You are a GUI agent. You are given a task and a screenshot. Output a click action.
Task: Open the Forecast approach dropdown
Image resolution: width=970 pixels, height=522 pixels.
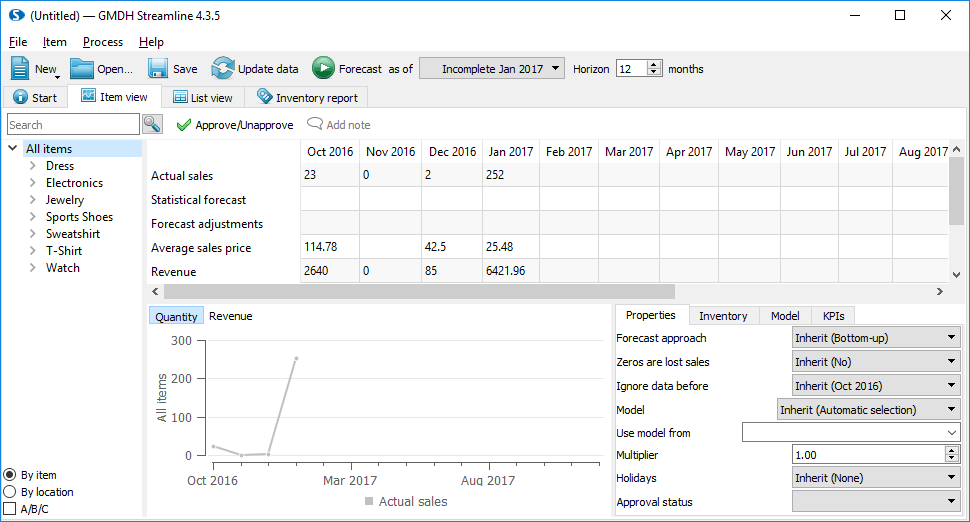(875, 338)
